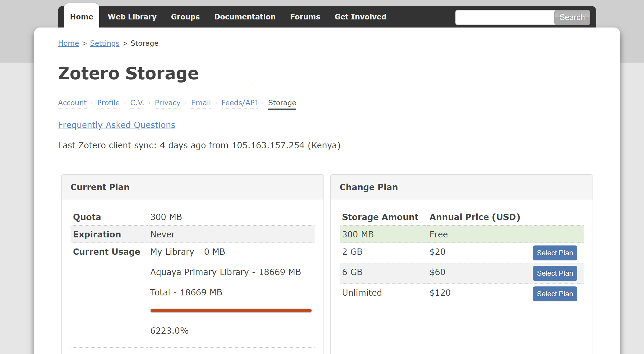Open the Get Involved tab
The image size is (644, 354).
point(360,17)
